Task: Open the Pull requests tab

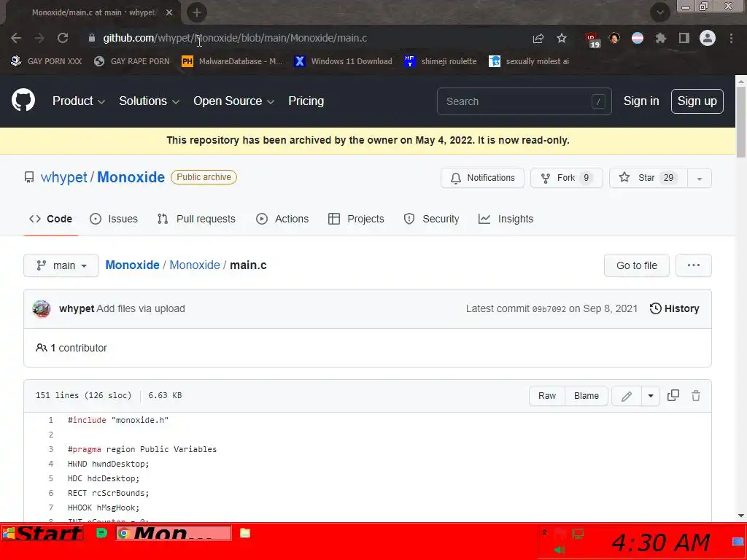Action: [196, 219]
